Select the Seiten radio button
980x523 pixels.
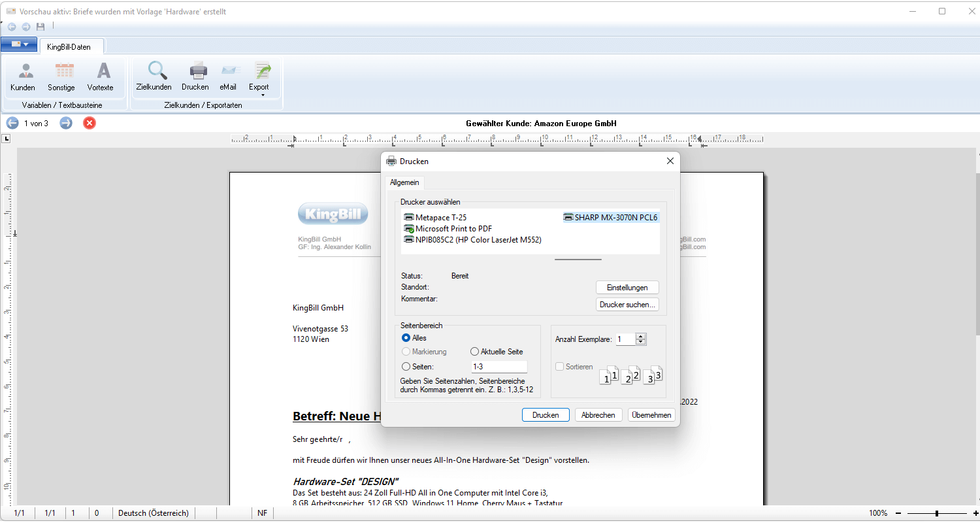pyautogui.click(x=406, y=367)
